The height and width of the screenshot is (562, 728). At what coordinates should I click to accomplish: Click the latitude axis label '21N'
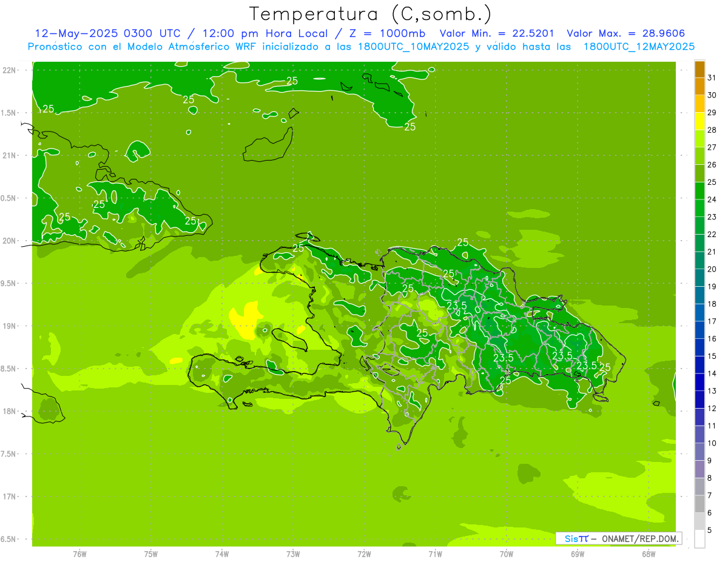tap(10, 155)
